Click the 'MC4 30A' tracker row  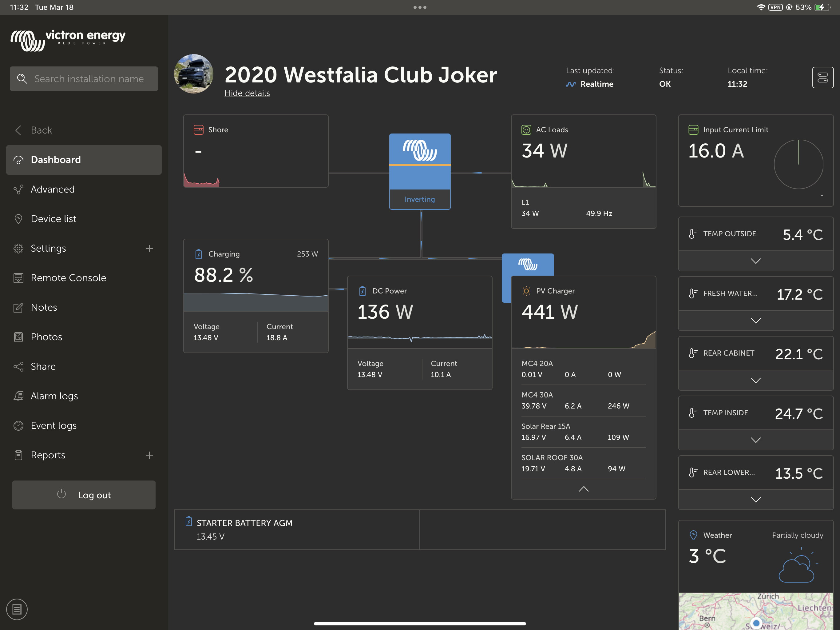[x=584, y=401]
